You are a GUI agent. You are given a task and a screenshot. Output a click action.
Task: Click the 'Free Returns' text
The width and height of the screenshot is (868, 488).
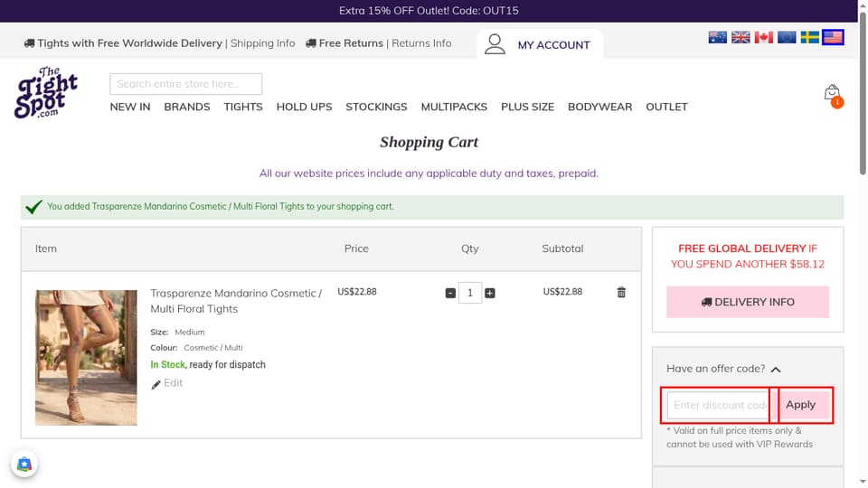pyautogui.click(x=351, y=43)
